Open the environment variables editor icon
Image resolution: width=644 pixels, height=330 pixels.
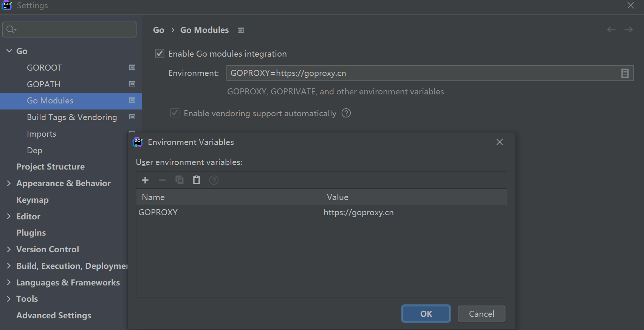pyautogui.click(x=625, y=73)
